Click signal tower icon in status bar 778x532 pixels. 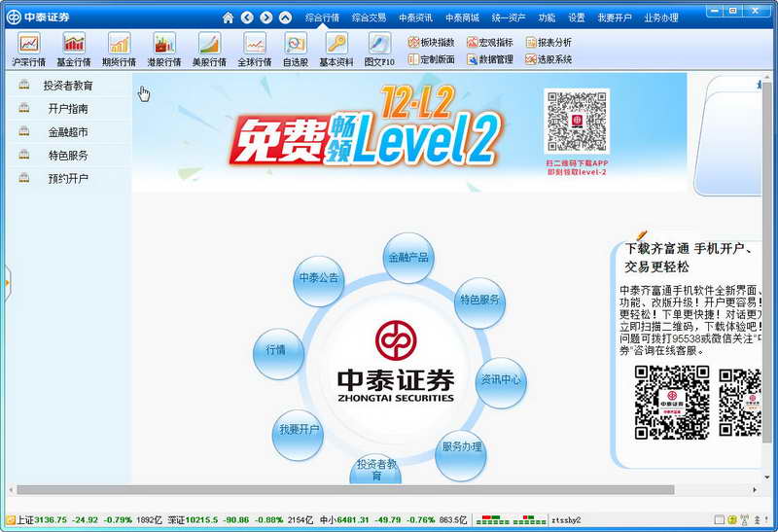(745, 520)
